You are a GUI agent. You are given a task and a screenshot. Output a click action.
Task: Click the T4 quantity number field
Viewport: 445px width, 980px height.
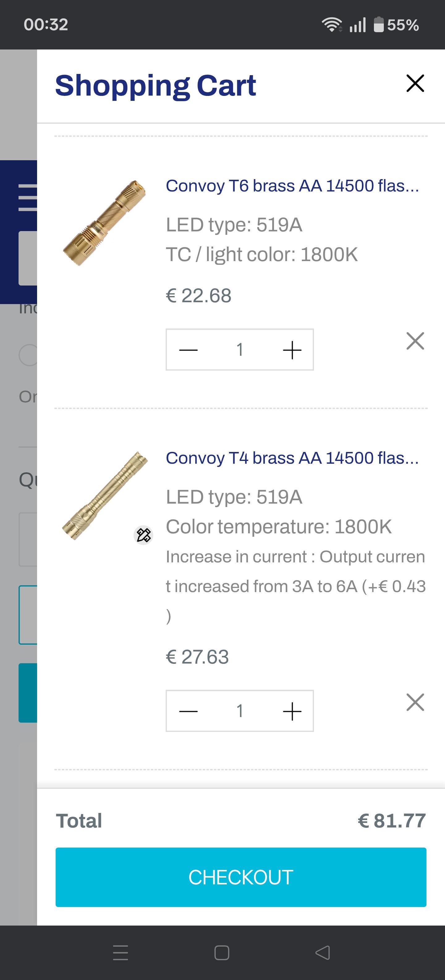click(239, 711)
